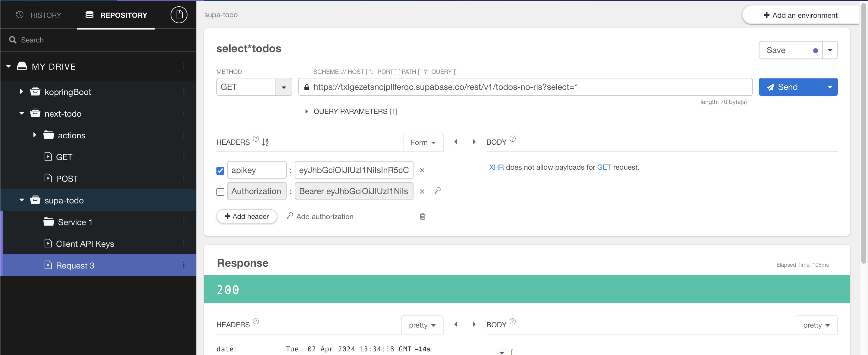The image size is (868, 355).
Task: Open the GET request in next-todo
Action: tap(64, 157)
